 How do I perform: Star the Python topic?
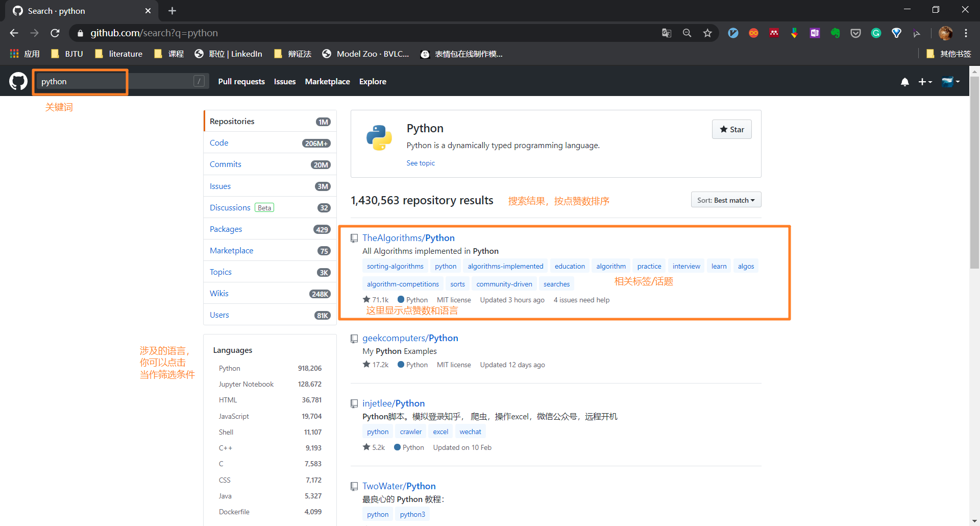(731, 129)
